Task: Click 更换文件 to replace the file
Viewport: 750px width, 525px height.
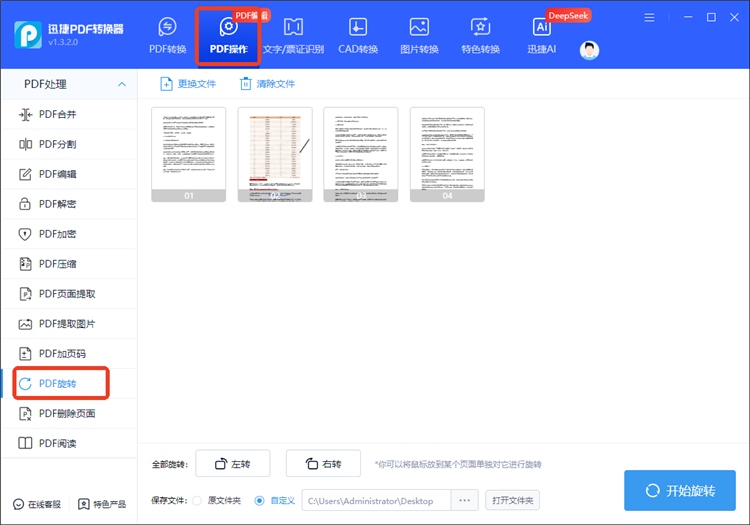Action: coord(188,84)
